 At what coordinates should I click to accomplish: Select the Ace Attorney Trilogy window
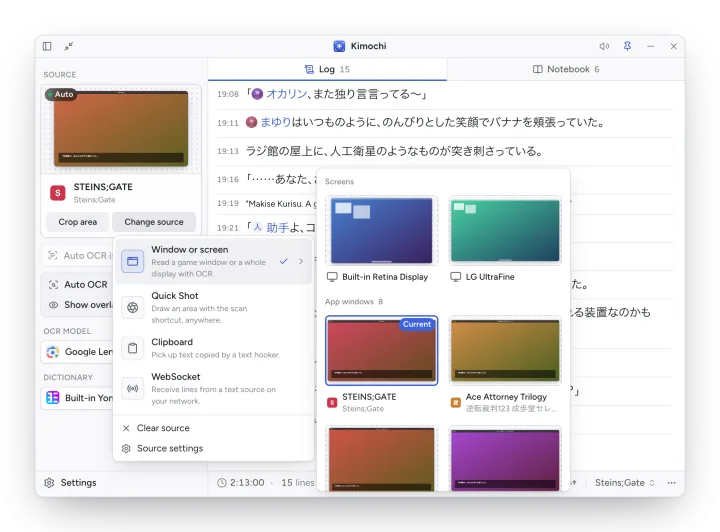tap(505, 364)
